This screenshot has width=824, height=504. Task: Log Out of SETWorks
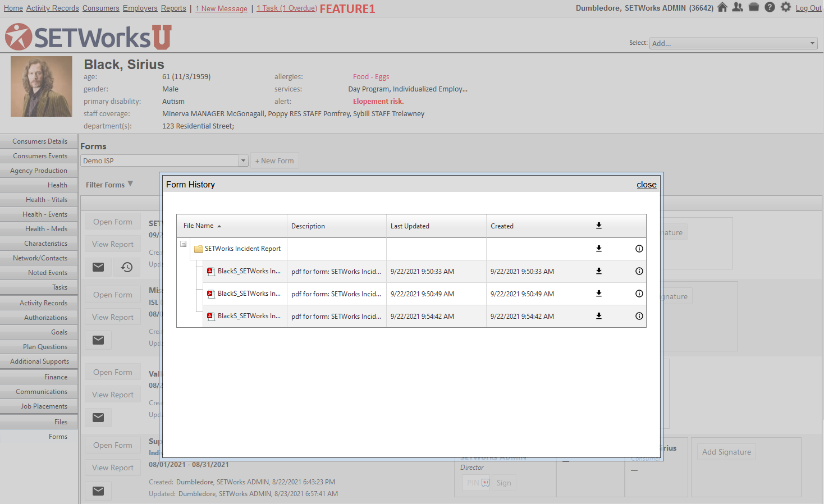808,8
